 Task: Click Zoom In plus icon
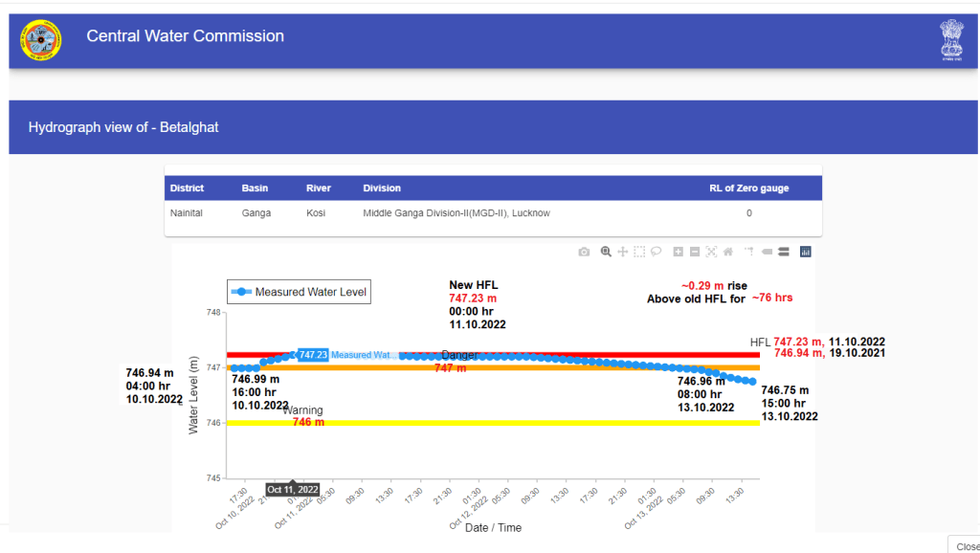point(678,252)
